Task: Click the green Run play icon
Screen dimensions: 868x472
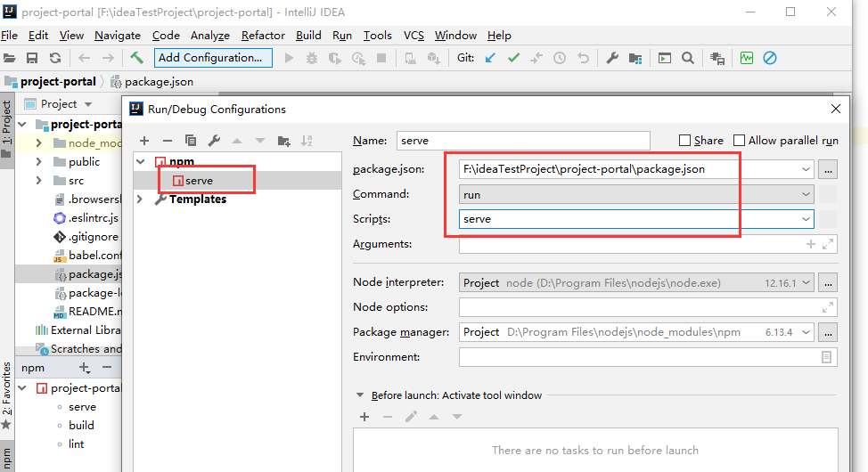Action: (289, 58)
